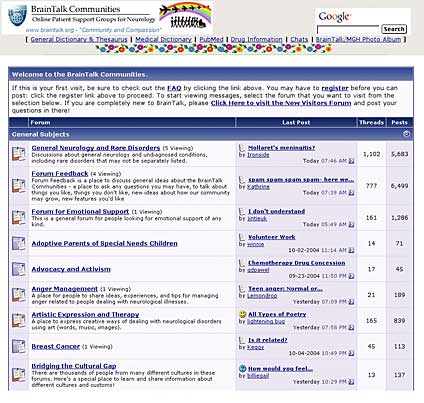View profile of user Kathrine
The width and height of the screenshot is (424, 403).
(x=258, y=187)
